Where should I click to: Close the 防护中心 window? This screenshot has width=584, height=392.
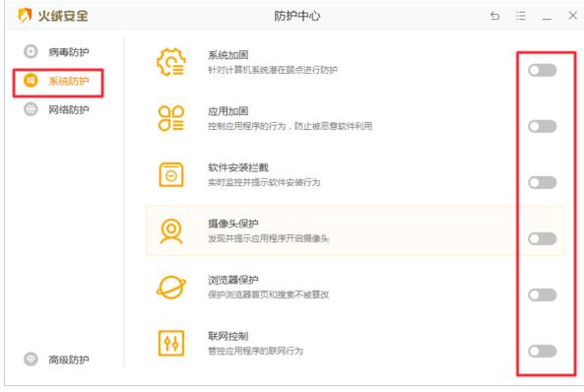[x=573, y=16]
